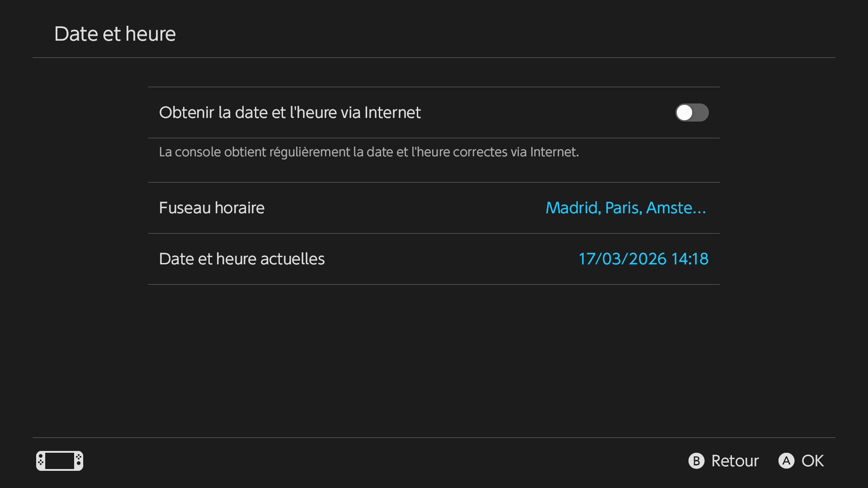Click the grip controller symbol in status bar
Screen dimensions: 868x488
[x=59, y=460]
